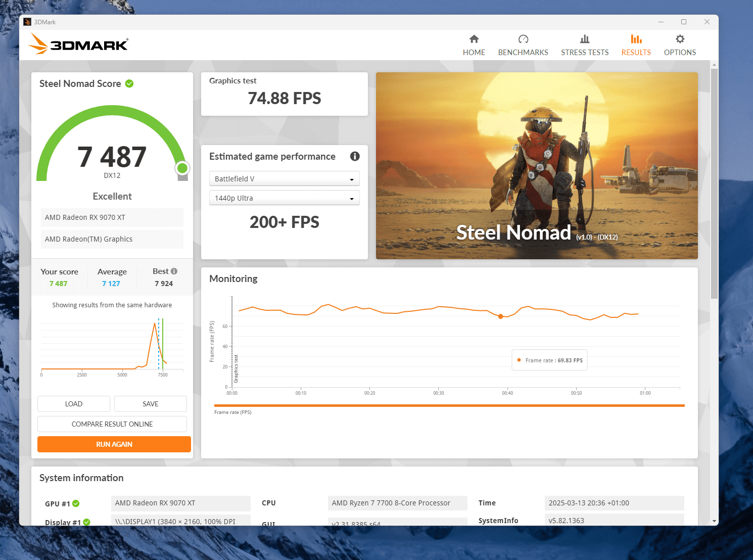Screen dimensions: 753x560
Task: Click the LOAD button
Action: (x=74, y=404)
